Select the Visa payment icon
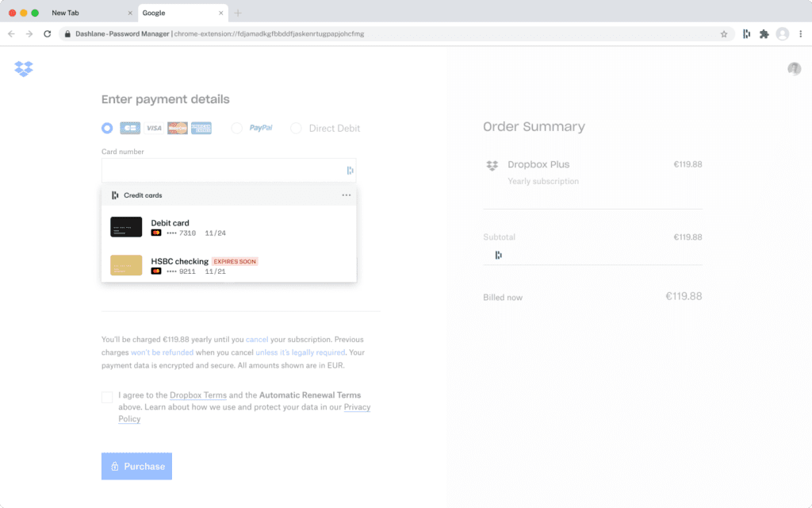Screen dimensions: 812x508 pyautogui.click(x=154, y=128)
